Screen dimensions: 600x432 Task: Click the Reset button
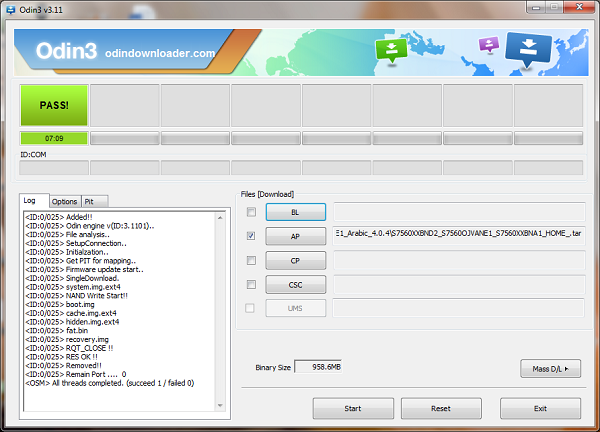(441, 408)
